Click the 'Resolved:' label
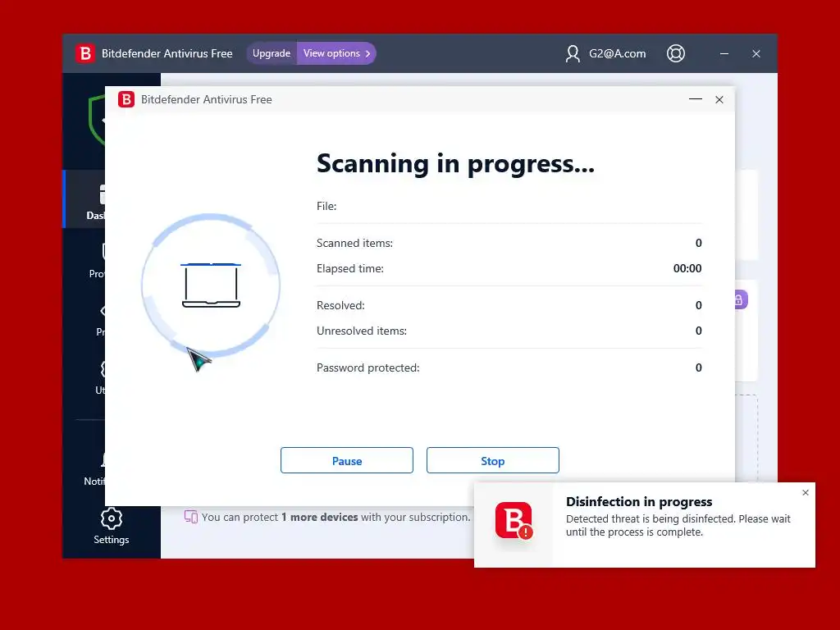 pos(340,305)
